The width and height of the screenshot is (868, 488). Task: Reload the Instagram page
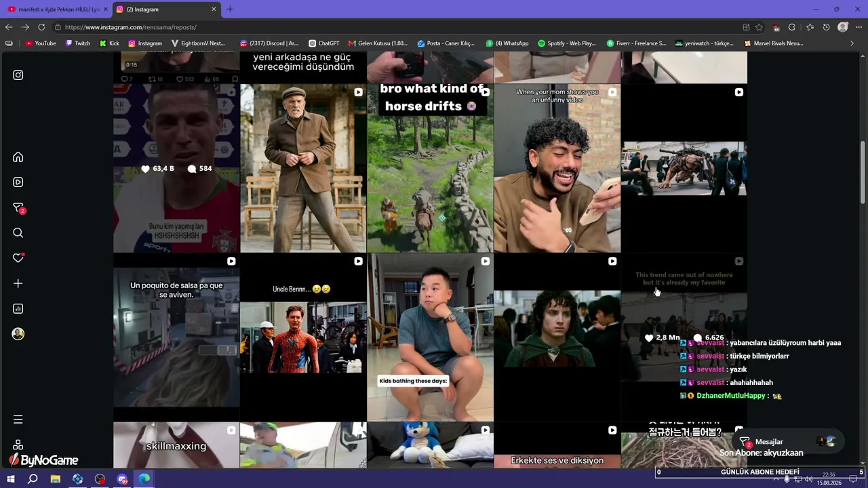click(x=41, y=27)
